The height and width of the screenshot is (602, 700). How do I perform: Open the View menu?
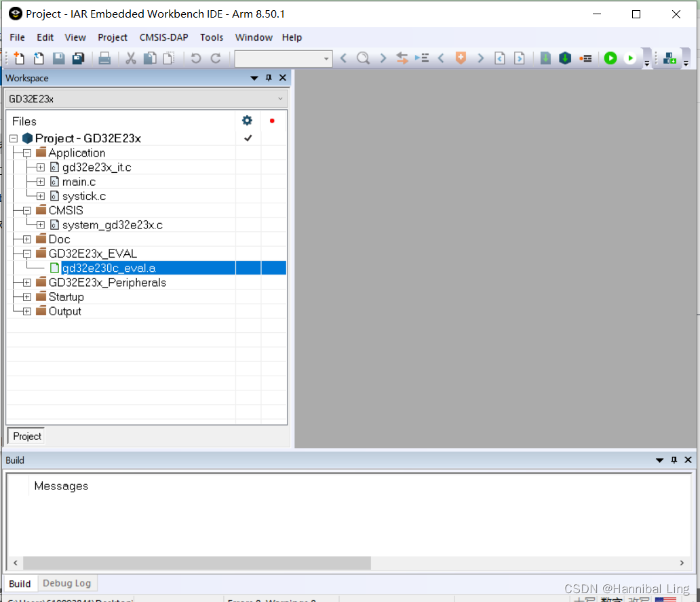click(75, 37)
